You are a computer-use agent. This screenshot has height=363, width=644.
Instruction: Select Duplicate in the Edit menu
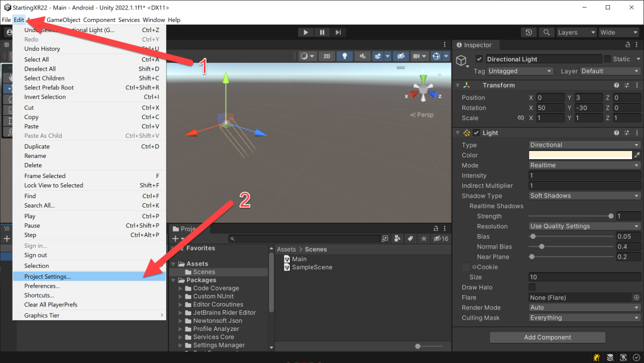coord(89,146)
